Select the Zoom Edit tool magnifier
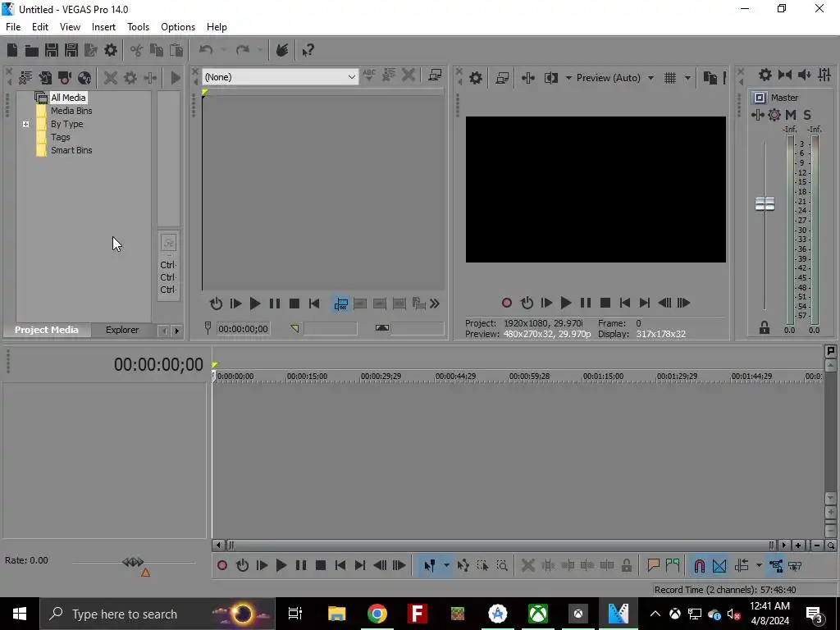 tap(502, 565)
